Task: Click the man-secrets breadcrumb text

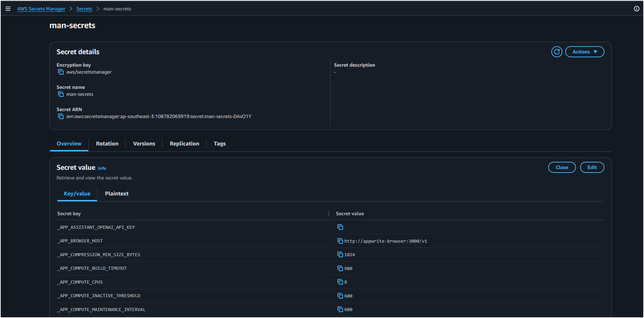Action: [117, 9]
